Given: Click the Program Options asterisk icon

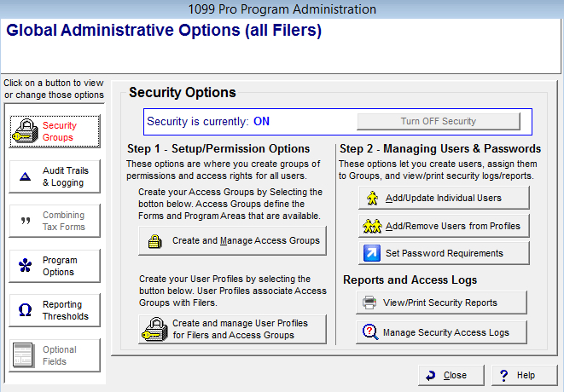Looking at the screenshot, I should point(26,267).
